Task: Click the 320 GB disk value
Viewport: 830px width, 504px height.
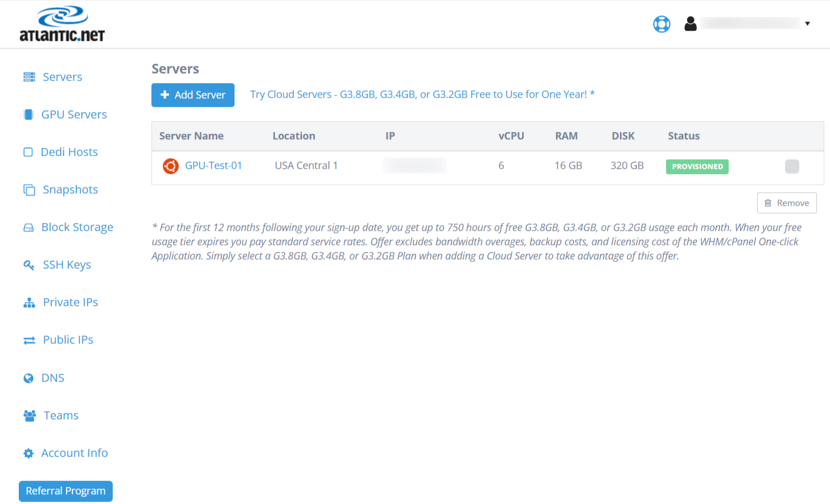Action: click(x=627, y=166)
